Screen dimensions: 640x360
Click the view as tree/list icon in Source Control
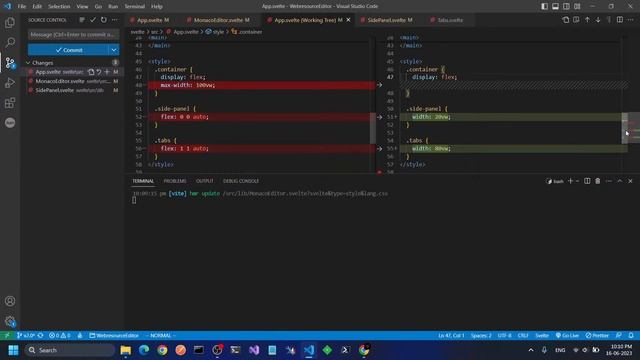(x=82, y=20)
